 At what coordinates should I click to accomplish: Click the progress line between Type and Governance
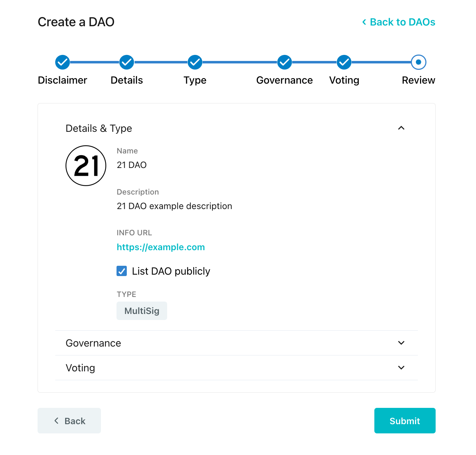pyautogui.click(x=240, y=62)
